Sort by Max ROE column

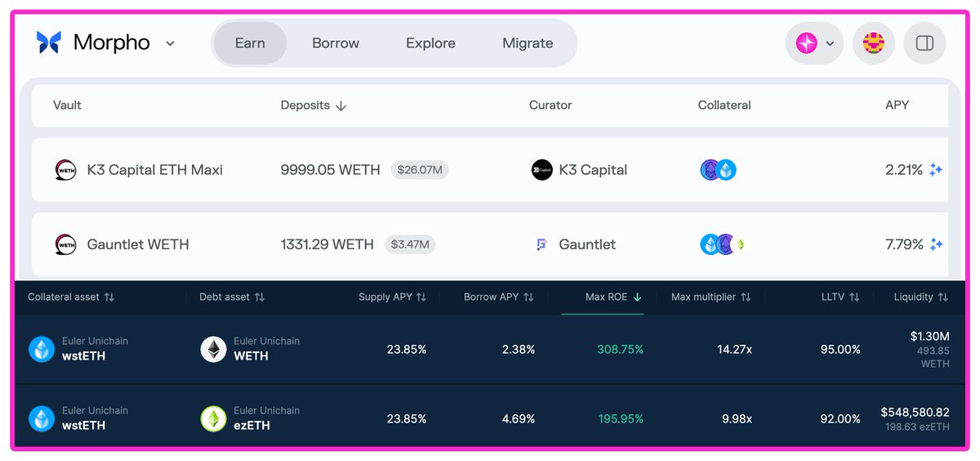coord(614,298)
